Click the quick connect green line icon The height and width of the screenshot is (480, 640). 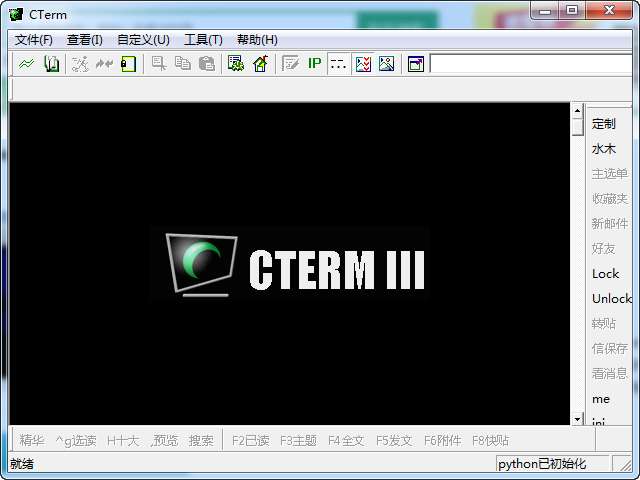coord(27,64)
